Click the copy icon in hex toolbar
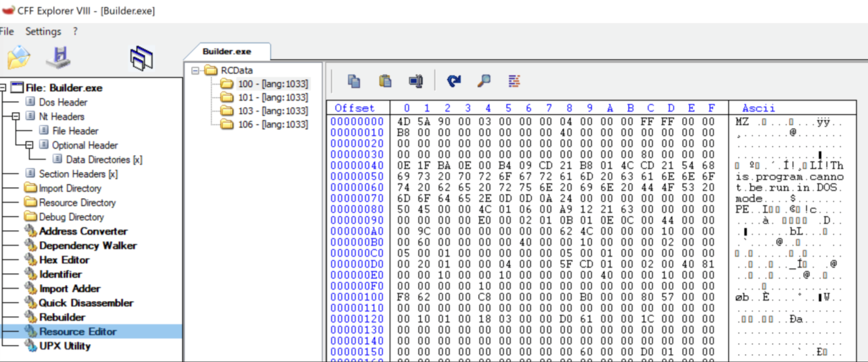This screenshot has height=362, width=868. click(x=354, y=81)
